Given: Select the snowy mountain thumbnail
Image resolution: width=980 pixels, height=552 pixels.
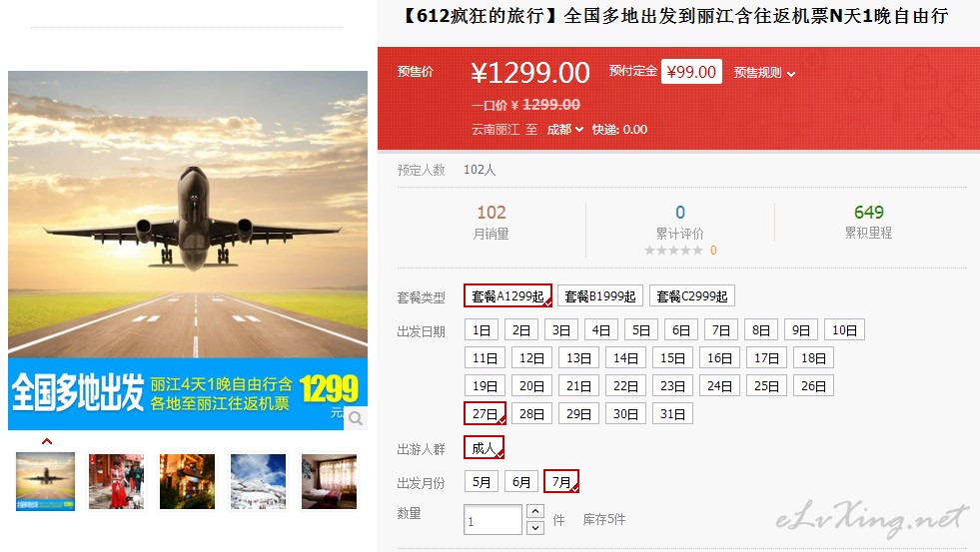Looking at the screenshot, I should click(x=258, y=481).
